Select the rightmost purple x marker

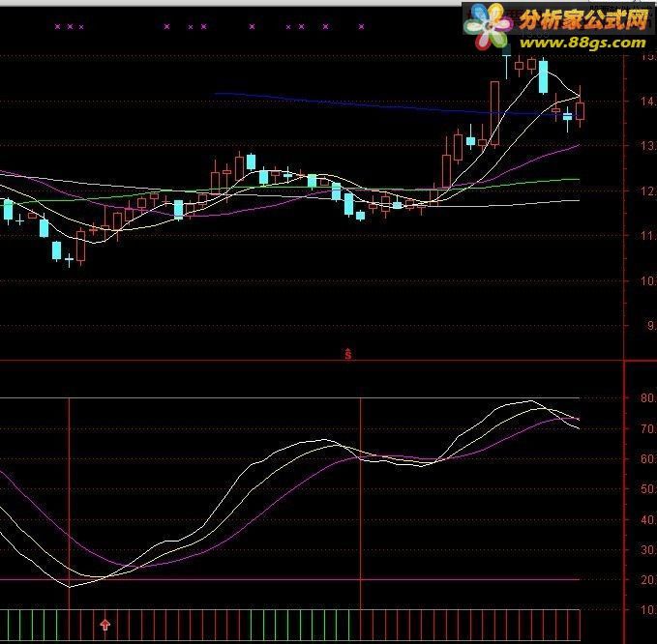[361, 27]
